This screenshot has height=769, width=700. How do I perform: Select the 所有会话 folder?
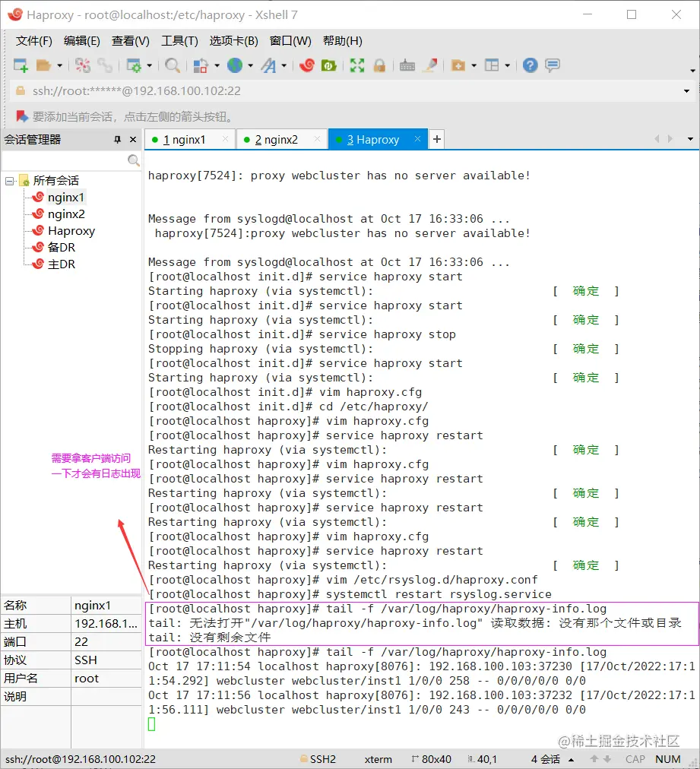click(x=55, y=181)
